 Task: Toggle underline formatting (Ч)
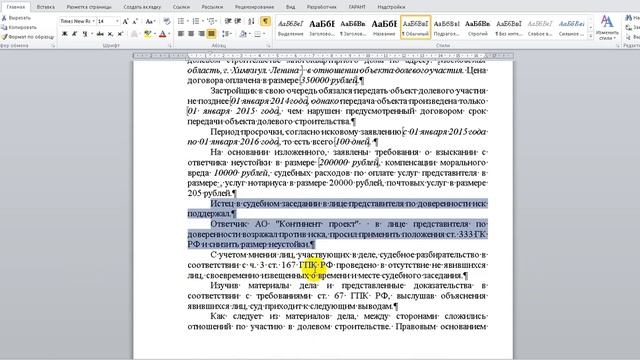click(84, 34)
